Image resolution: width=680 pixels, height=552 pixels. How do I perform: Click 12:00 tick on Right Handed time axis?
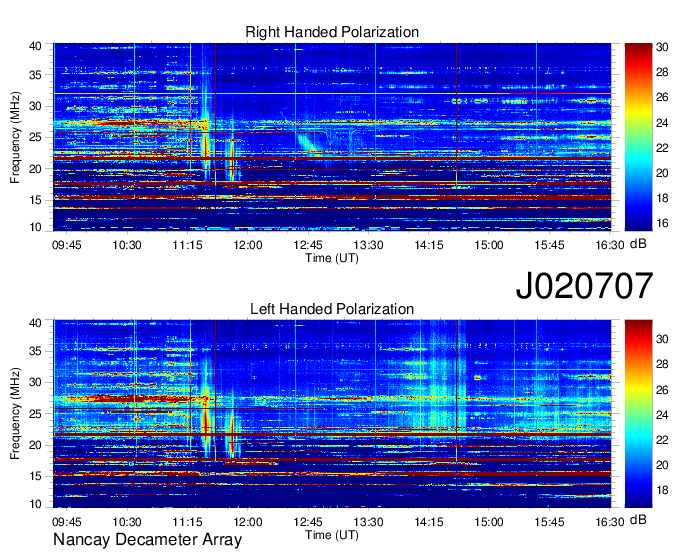coord(248,245)
